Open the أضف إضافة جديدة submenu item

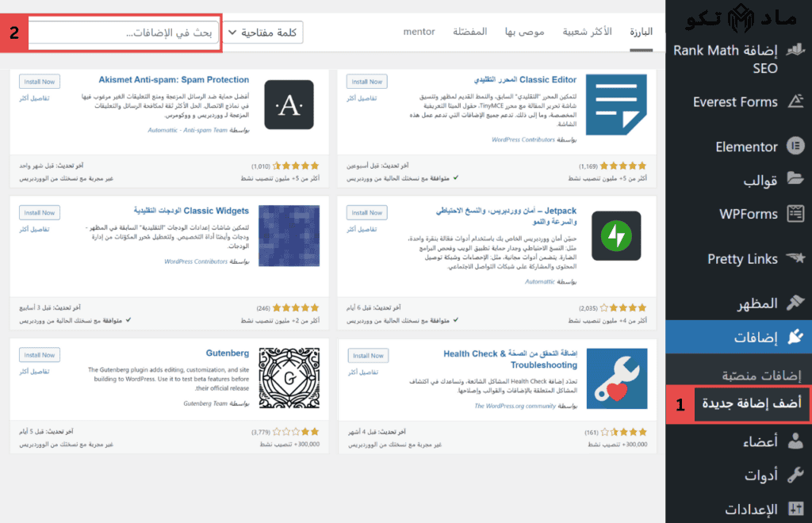[752, 403]
